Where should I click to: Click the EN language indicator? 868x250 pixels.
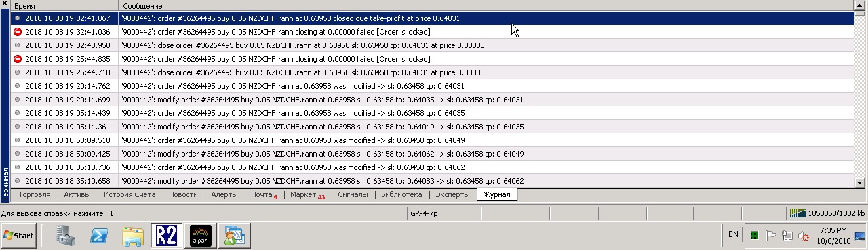733,234
